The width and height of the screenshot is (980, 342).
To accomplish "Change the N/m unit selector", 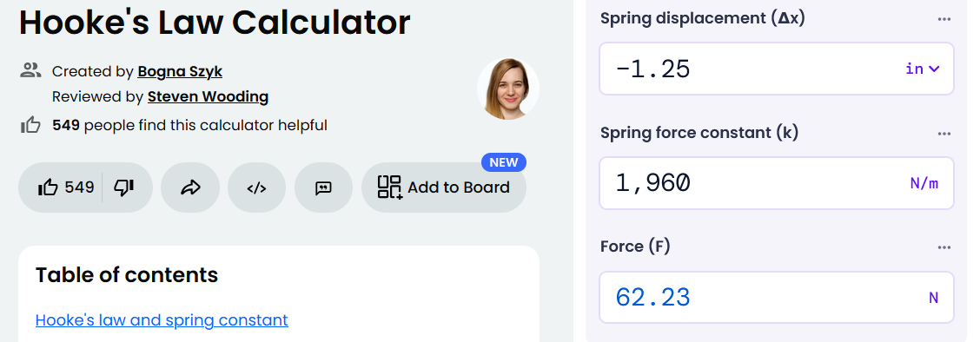I will (x=924, y=183).
